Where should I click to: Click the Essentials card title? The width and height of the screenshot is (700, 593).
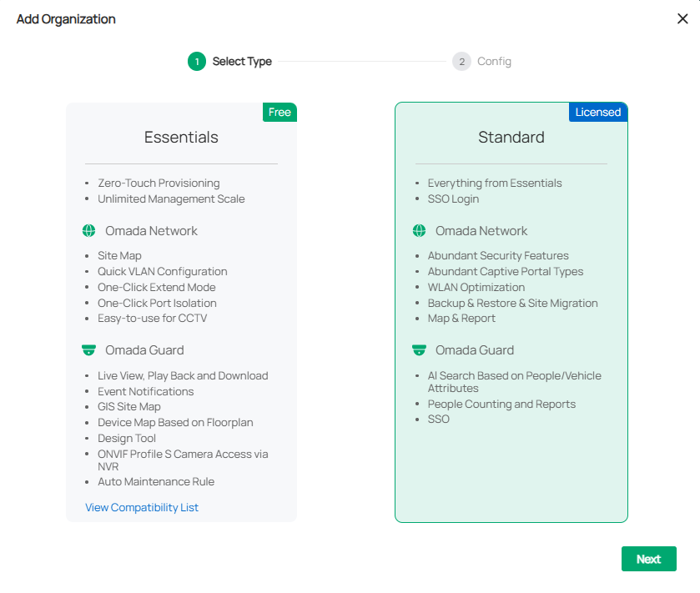tap(180, 137)
